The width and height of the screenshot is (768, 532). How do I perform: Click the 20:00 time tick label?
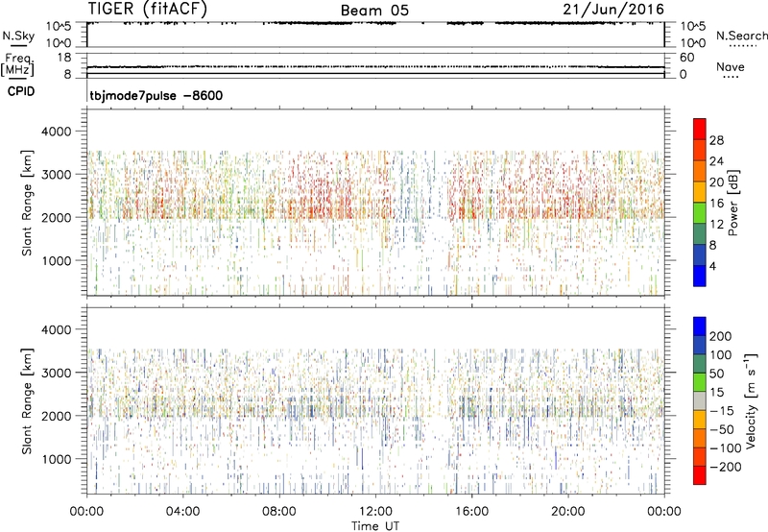point(568,512)
